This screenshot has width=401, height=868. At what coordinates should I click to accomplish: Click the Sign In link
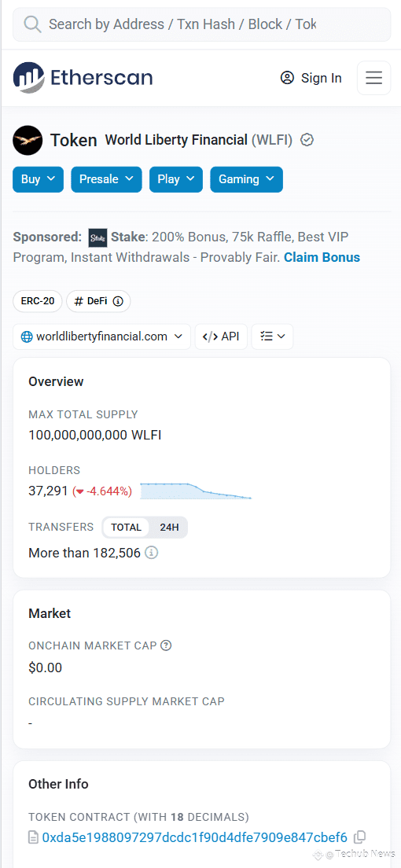pyautogui.click(x=311, y=78)
